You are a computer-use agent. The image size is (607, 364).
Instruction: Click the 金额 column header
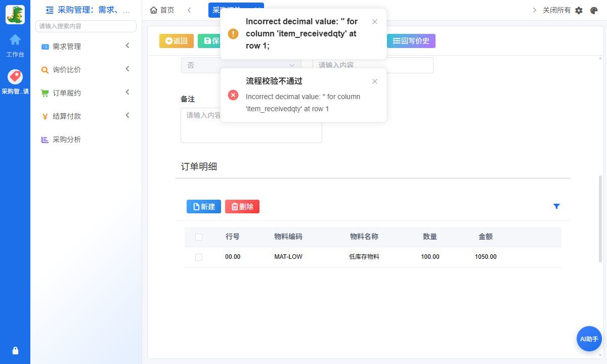point(486,237)
